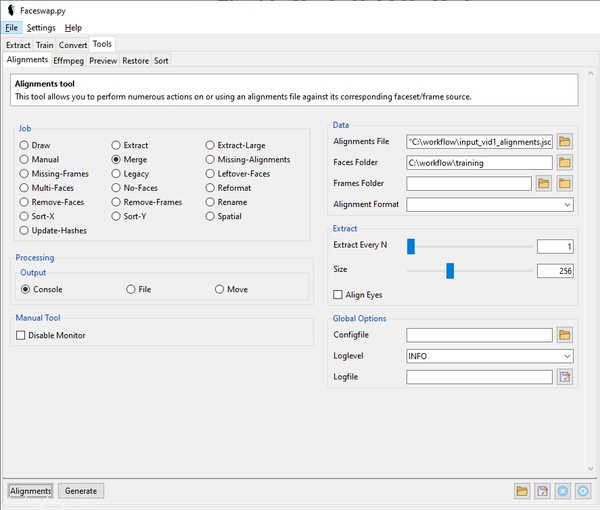Open the Sort sub-tab
Screen dimensions: 600x510
[161, 60]
